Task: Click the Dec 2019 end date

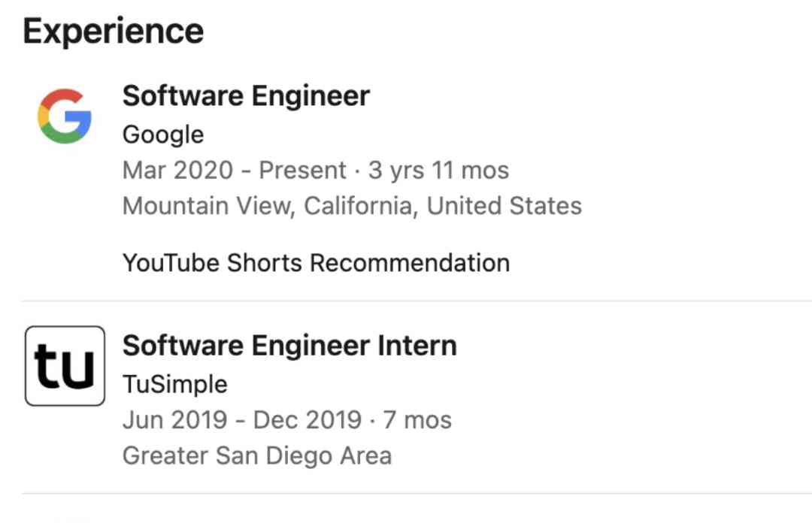Action: coord(308,420)
